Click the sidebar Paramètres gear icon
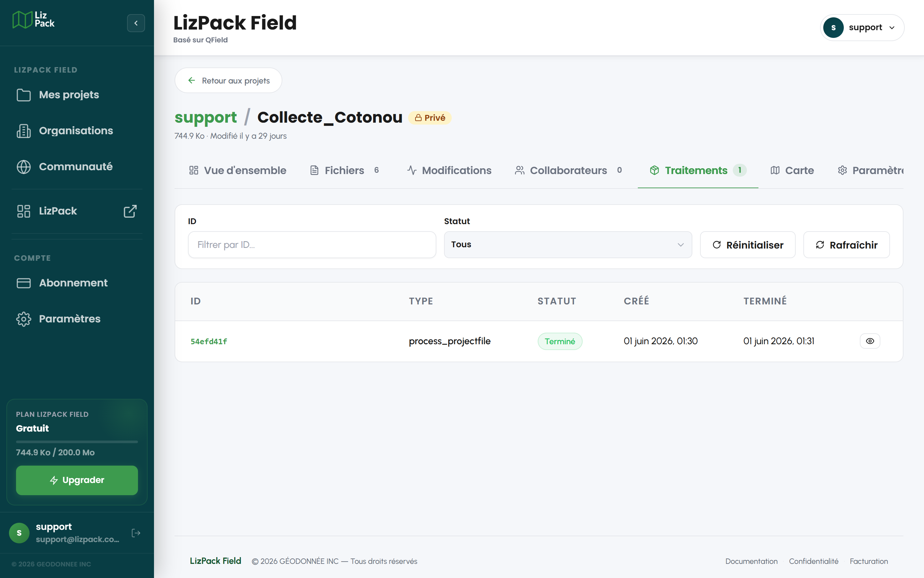Viewport: 924px width, 578px height. [24, 319]
